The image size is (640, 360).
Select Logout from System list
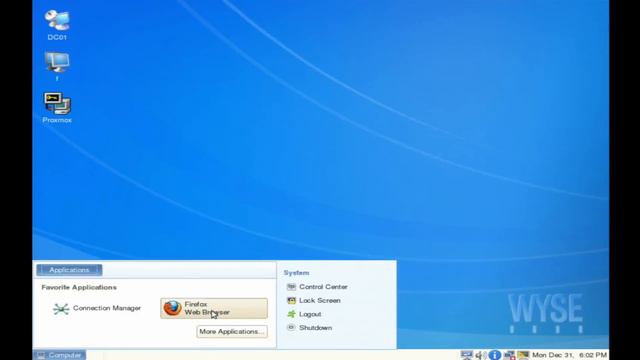point(304,314)
